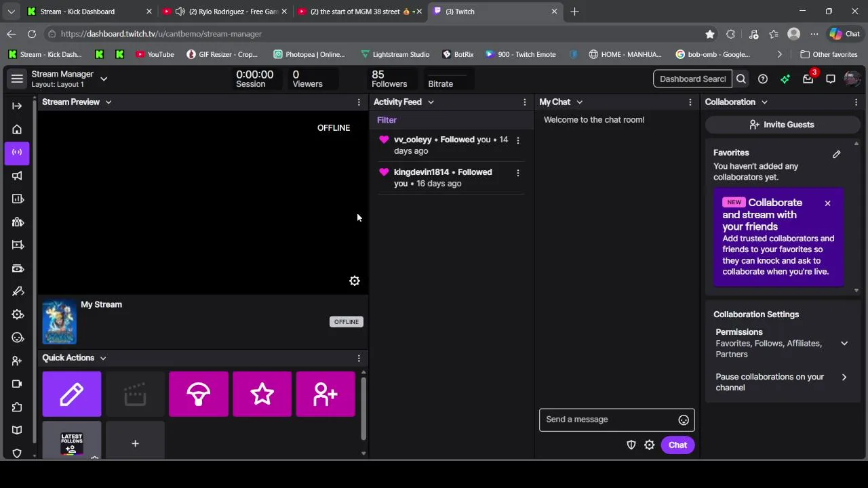The height and width of the screenshot is (488, 868).
Task: Open the chat shield mod tools icon
Action: click(631, 445)
